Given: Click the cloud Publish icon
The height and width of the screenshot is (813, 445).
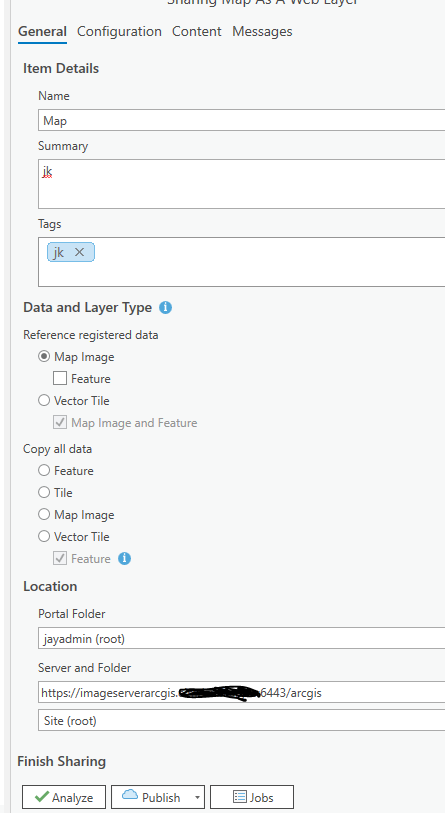Looking at the screenshot, I should 130,795.
